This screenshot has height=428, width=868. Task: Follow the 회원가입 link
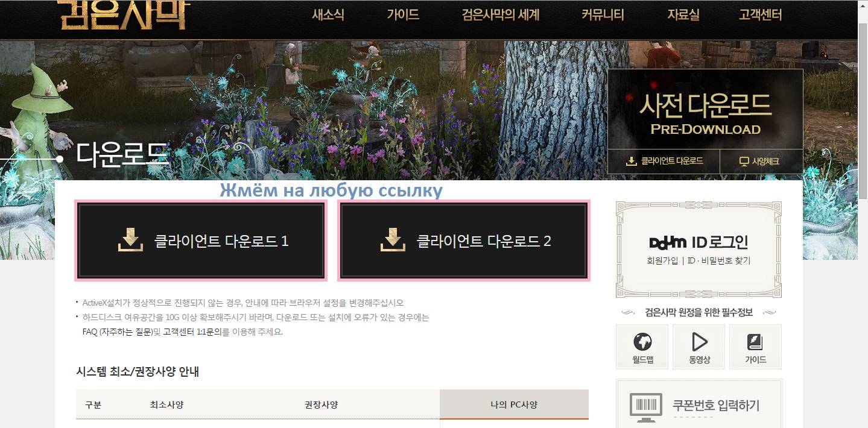point(662,261)
